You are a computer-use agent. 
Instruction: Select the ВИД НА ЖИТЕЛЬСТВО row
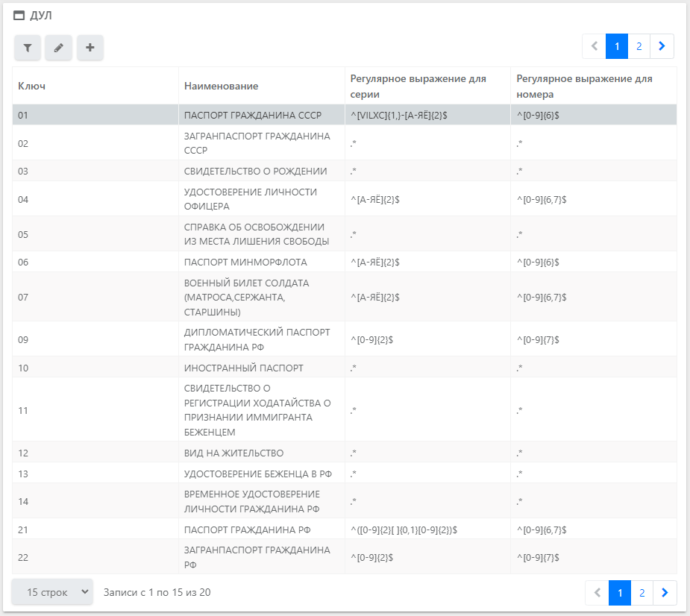[x=233, y=453]
